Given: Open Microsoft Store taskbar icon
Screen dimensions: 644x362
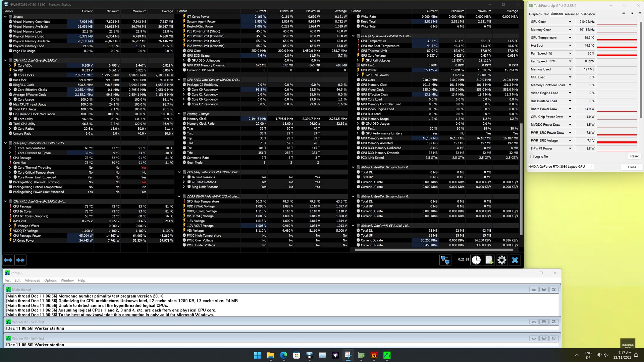Looking at the screenshot, I should click(x=296, y=355).
